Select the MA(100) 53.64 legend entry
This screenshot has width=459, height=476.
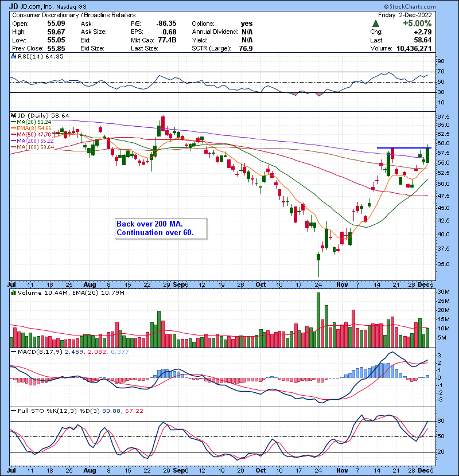point(33,147)
